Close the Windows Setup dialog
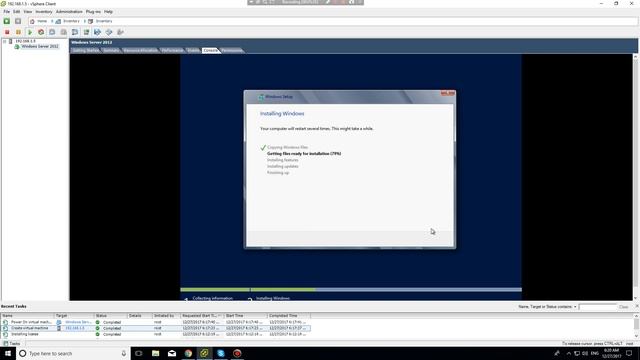The image size is (640, 360). (x=447, y=93)
